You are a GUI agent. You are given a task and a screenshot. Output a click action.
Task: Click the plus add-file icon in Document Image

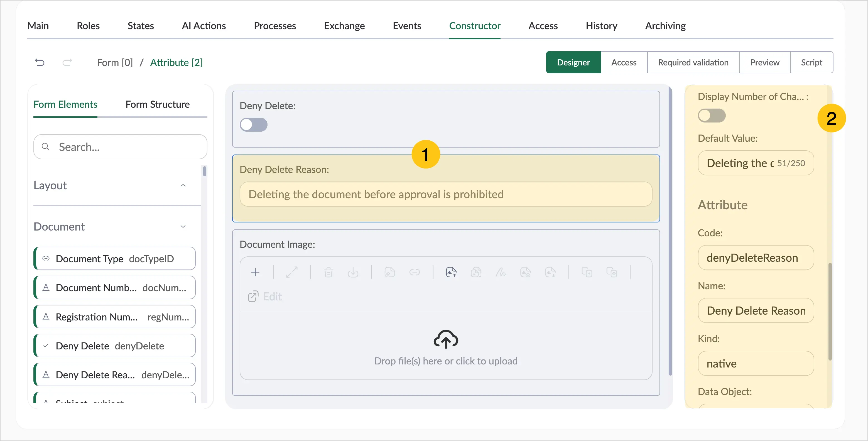click(255, 272)
